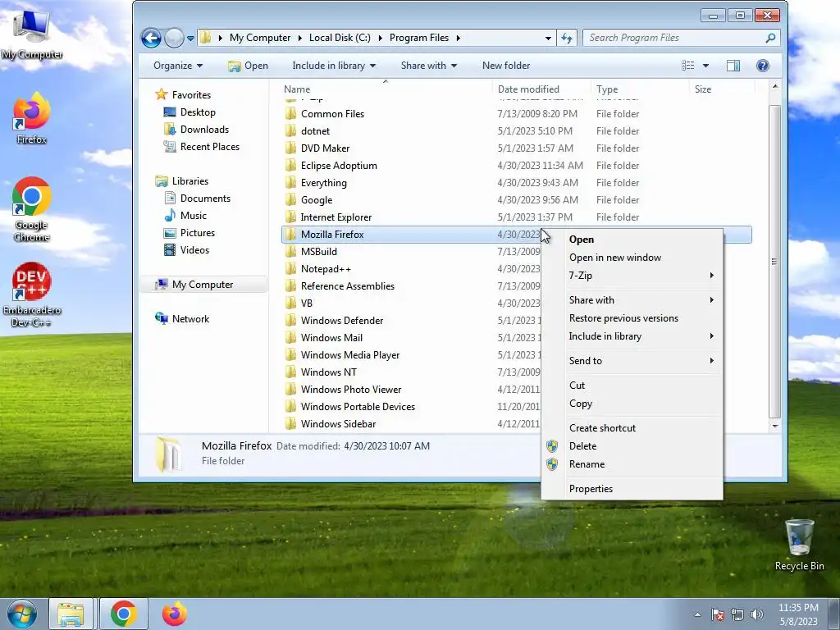
Task: Open Pictures library
Action: pyautogui.click(x=189, y=232)
